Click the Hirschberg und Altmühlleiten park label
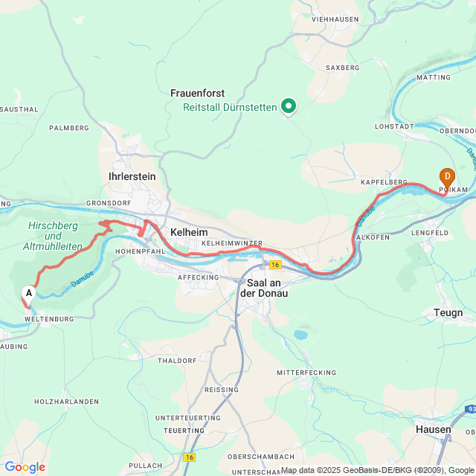The height and width of the screenshot is (476, 476). click(53, 236)
